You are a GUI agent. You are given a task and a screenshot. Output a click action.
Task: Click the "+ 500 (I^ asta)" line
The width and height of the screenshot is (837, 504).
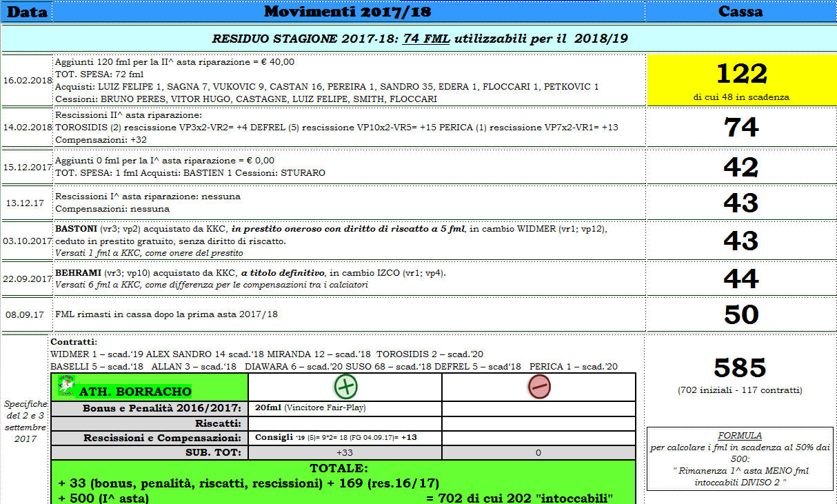pyautogui.click(x=104, y=498)
